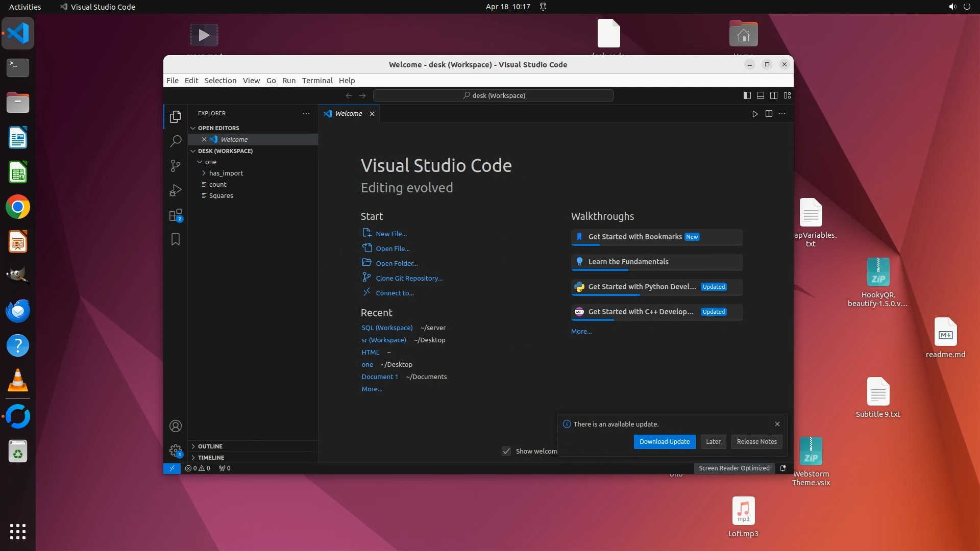Open the Bookmarks view icon
The width and height of the screenshot is (980, 551).
pos(176,239)
